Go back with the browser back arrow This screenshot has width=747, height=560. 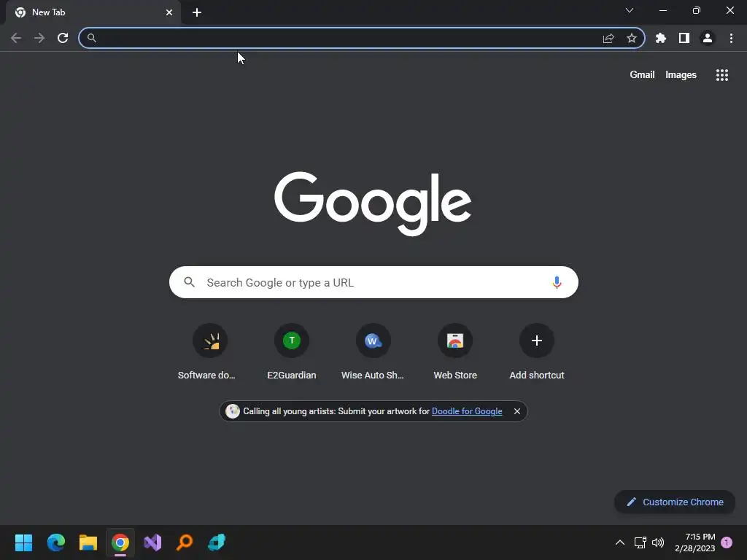click(16, 38)
